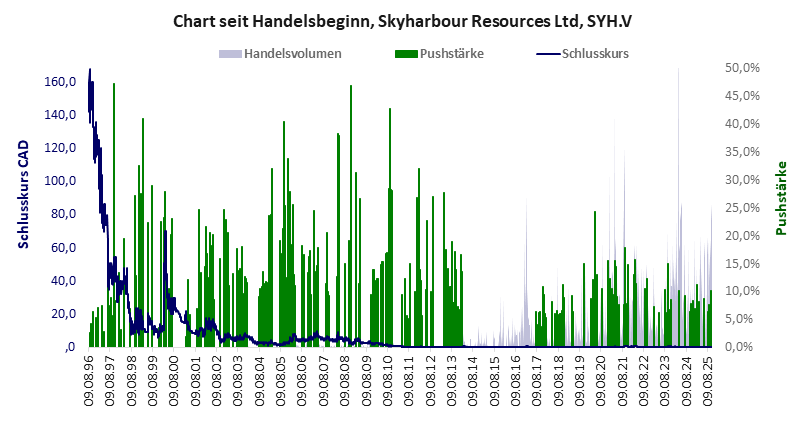Screen dimensions: 806x428
Task: Click the Handelsvolumen legend color swatch
Action: click(x=230, y=53)
